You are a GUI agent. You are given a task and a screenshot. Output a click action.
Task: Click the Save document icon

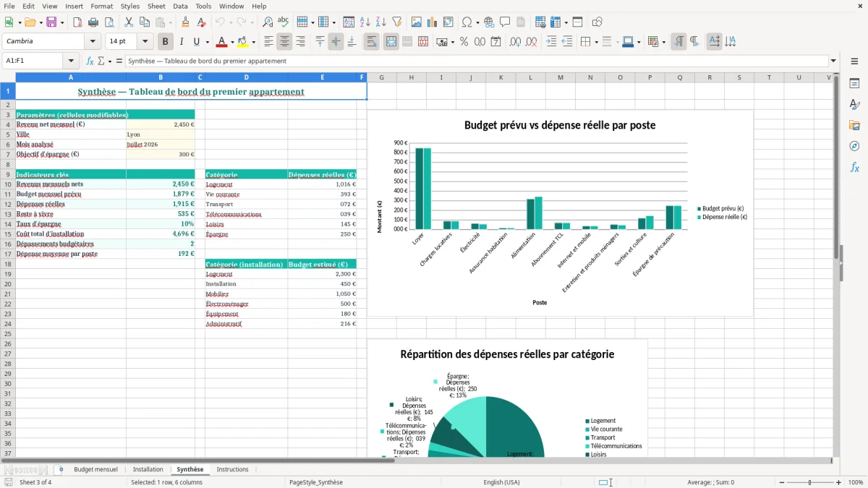pos(51,22)
